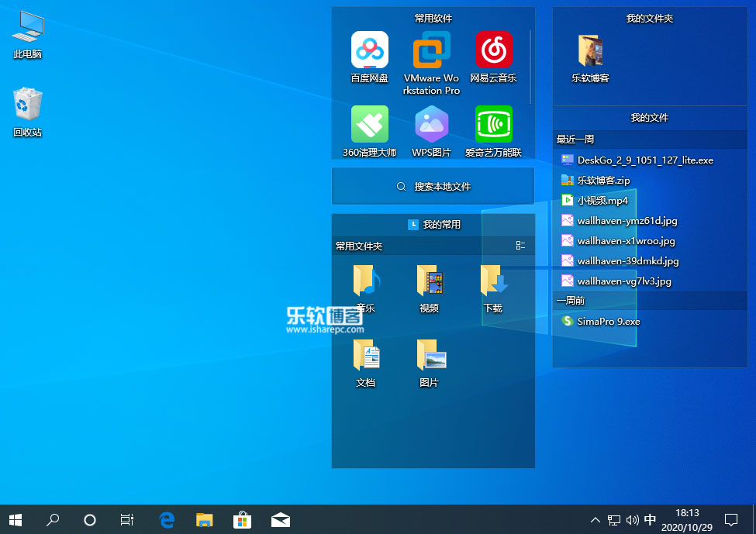The image size is (756, 534).
Task: Click the 我的文件夹 panel title
Action: click(x=650, y=19)
